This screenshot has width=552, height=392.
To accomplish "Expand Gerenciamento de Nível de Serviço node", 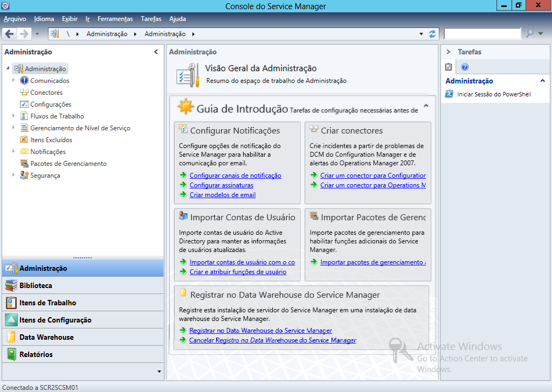I will pos(13,128).
